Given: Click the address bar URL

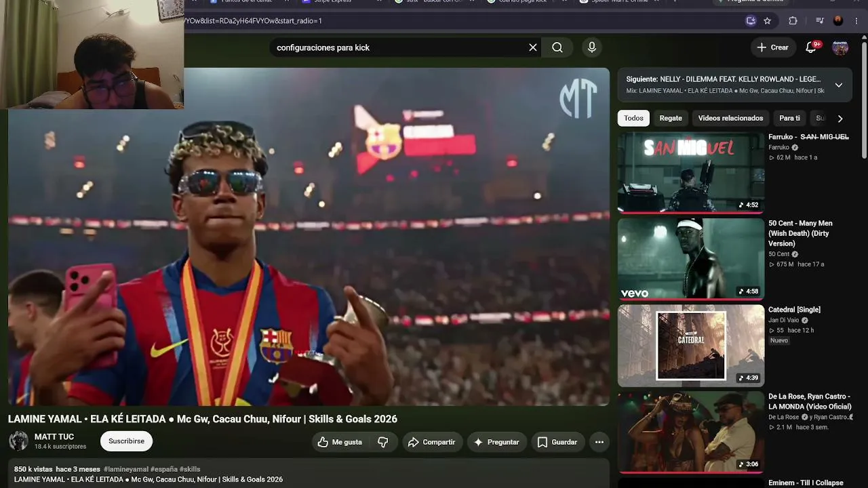Looking at the screenshot, I should pyautogui.click(x=253, y=21).
